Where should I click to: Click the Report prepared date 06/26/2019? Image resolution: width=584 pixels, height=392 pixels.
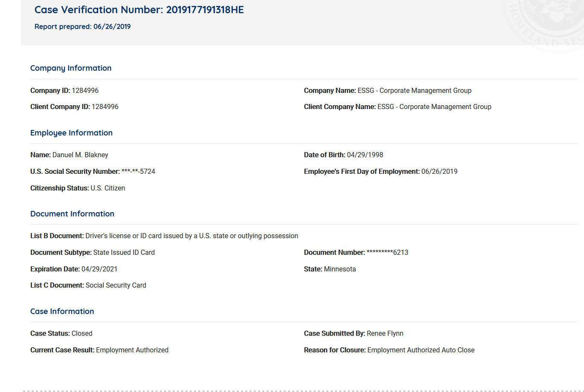point(112,27)
